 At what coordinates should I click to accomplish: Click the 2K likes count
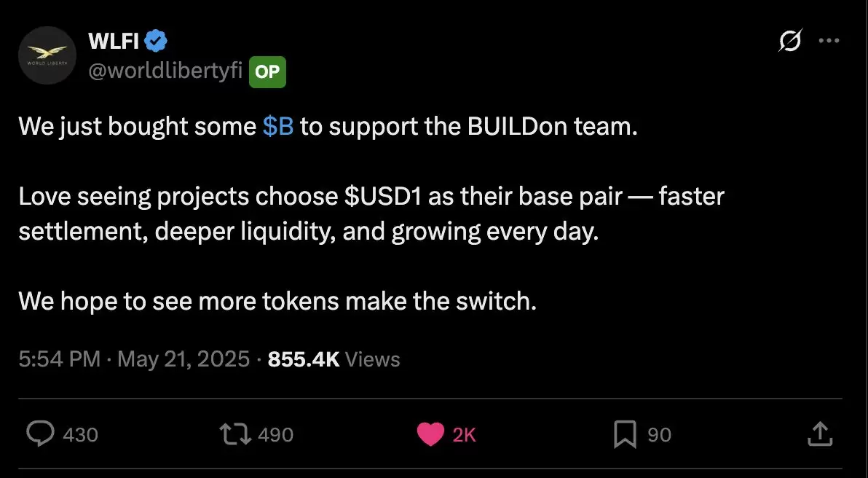click(x=464, y=435)
